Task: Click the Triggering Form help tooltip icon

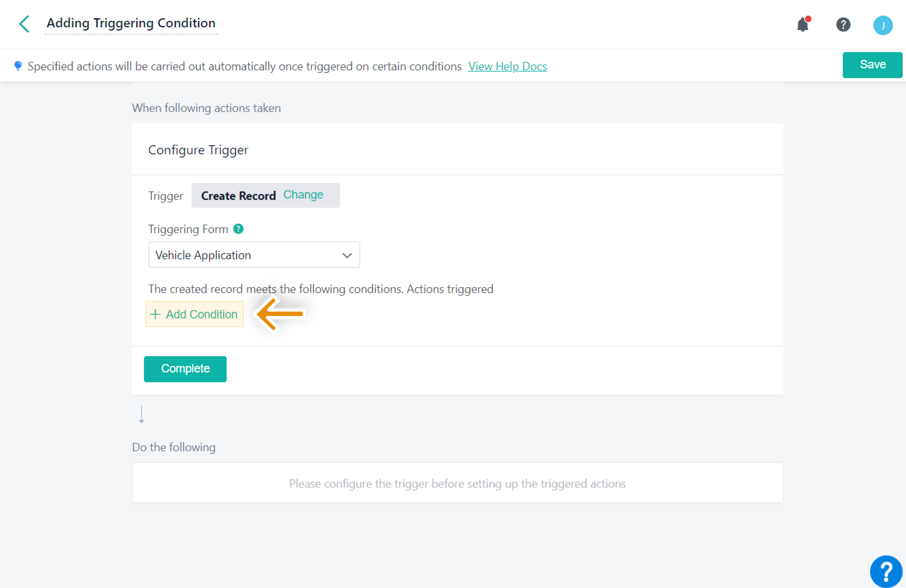Action: (238, 229)
